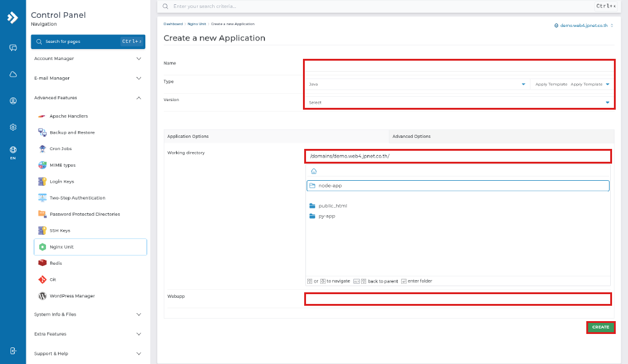Click the Working directory path field

click(x=458, y=156)
